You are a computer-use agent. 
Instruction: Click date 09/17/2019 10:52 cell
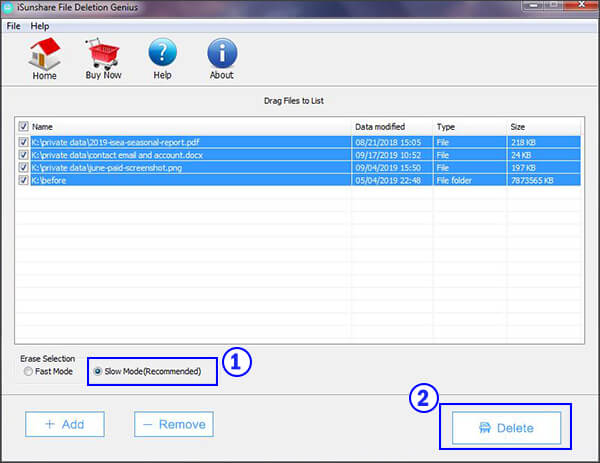pos(388,155)
